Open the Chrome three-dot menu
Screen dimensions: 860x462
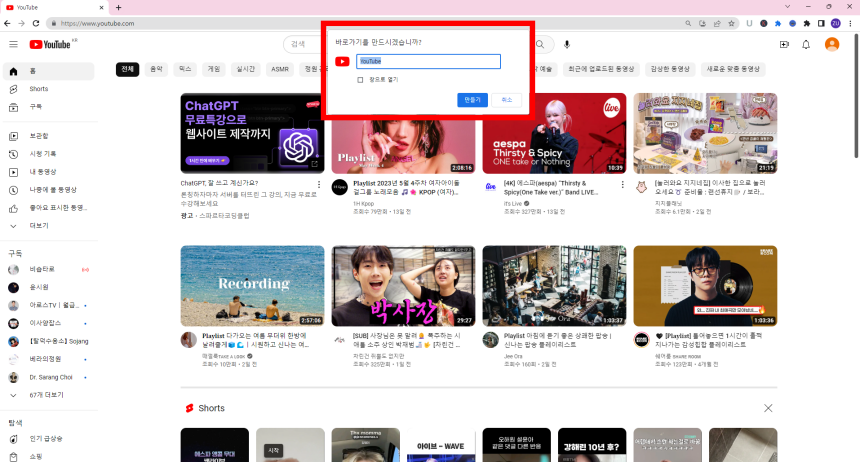(x=850, y=24)
